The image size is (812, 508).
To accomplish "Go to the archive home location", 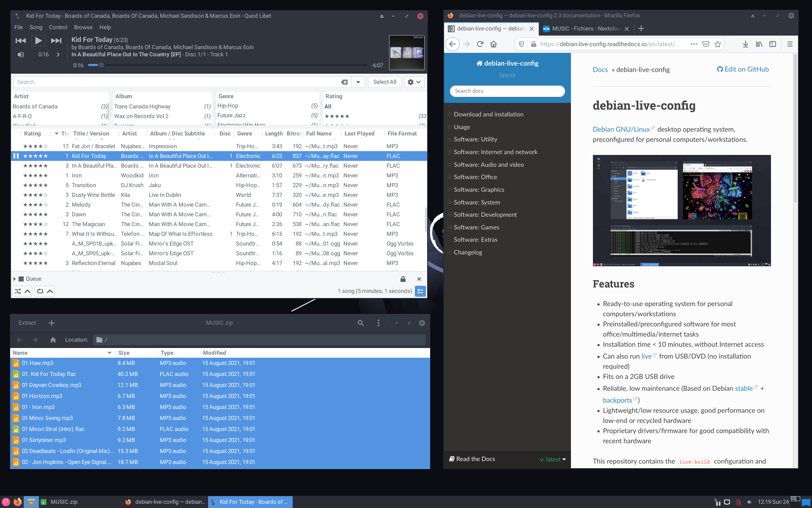I will point(53,340).
